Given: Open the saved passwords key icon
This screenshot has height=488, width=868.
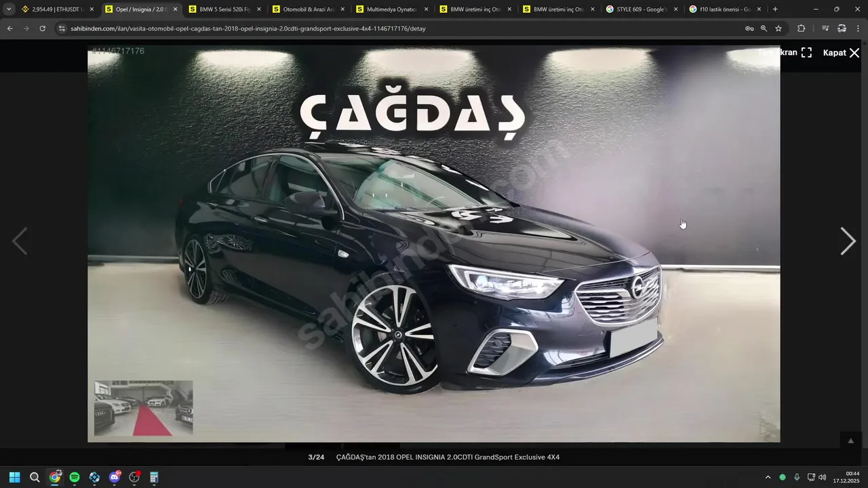Looking at the screenshot, I should [749, 28].
